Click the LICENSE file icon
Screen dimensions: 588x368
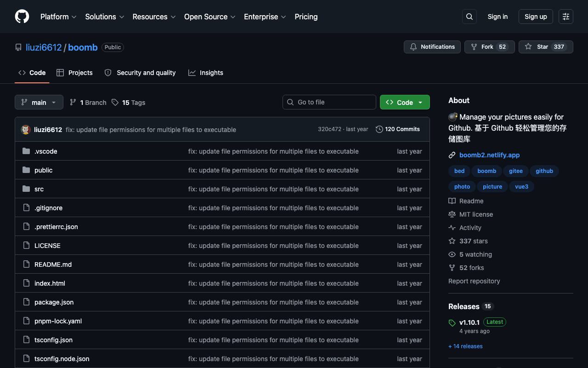[26, 245]
